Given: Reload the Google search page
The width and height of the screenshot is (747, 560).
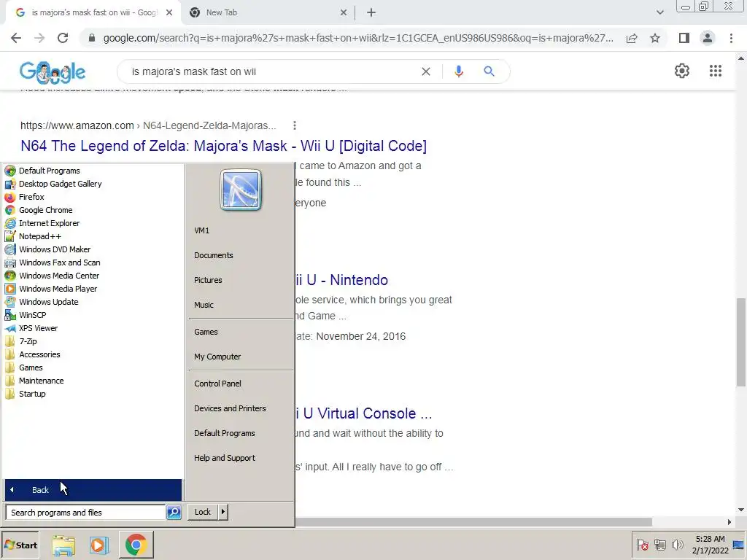Looking at the screenshot, I should pos(63,38).
